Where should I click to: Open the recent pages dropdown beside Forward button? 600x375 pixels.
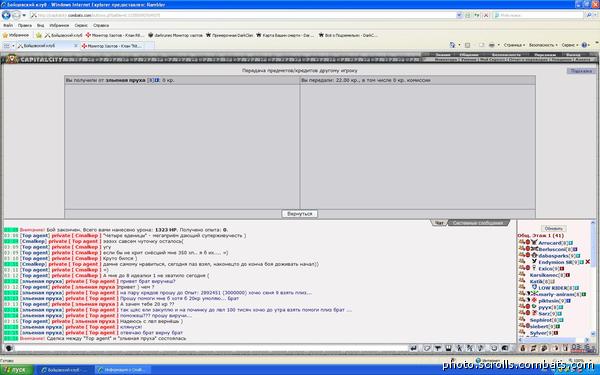24,15
